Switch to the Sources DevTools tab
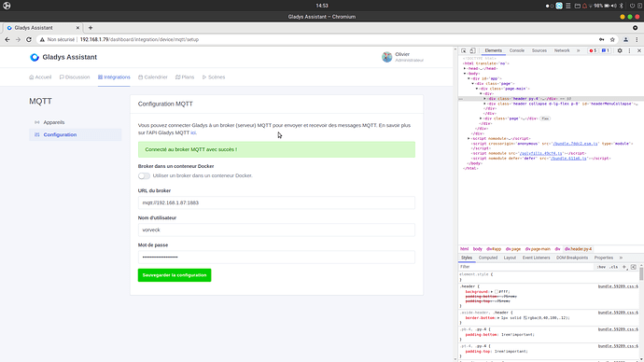This screenshot has width=644, height=362. point(539,50)
